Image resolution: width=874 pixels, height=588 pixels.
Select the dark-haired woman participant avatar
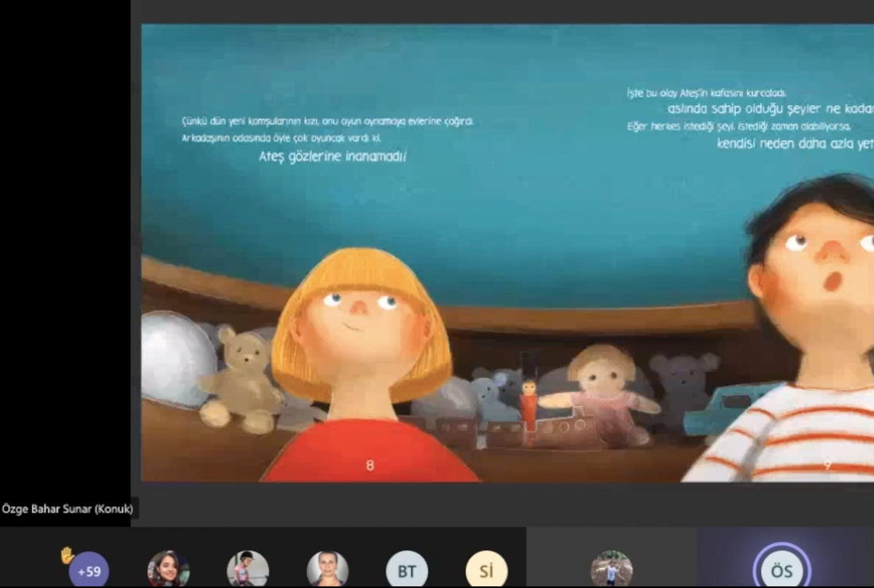(168, 570)
